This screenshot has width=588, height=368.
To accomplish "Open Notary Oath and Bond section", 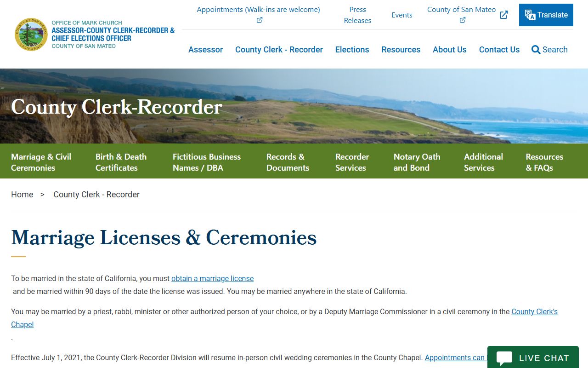I will pos(417,162).
